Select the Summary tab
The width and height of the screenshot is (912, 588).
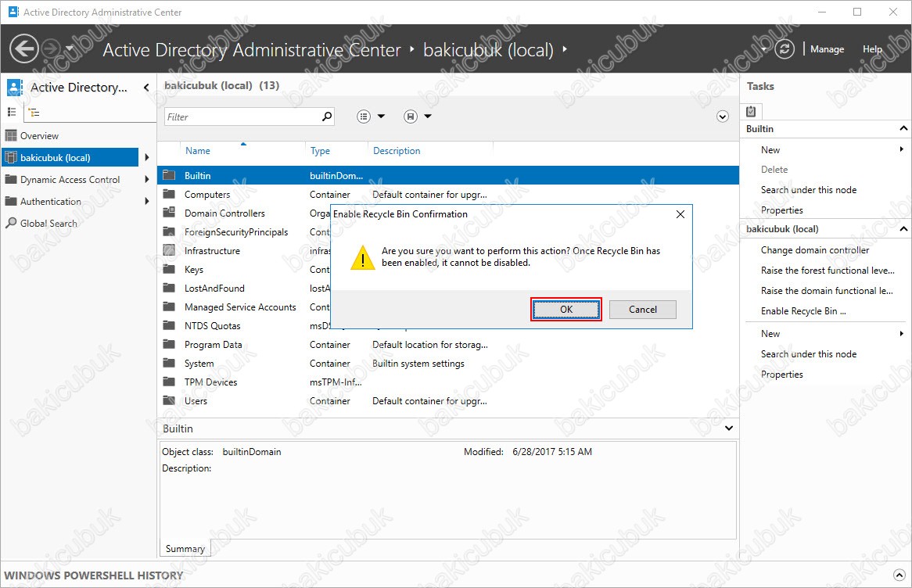point(185,549)
